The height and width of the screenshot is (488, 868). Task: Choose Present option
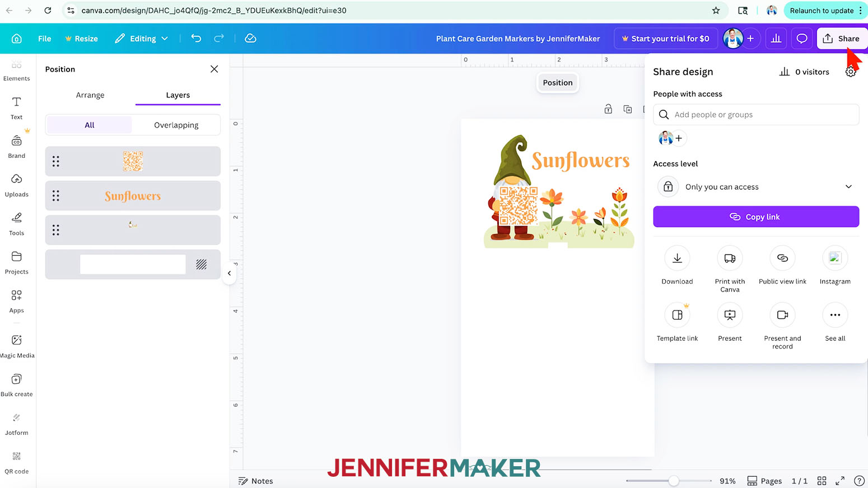(730, 322)
